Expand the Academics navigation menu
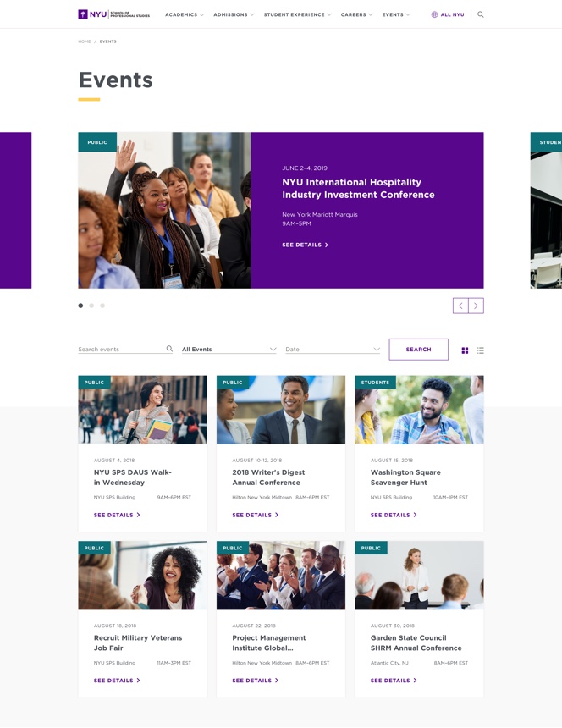The height and width of the screenshot is (728, 562). (x=185, y=14)
